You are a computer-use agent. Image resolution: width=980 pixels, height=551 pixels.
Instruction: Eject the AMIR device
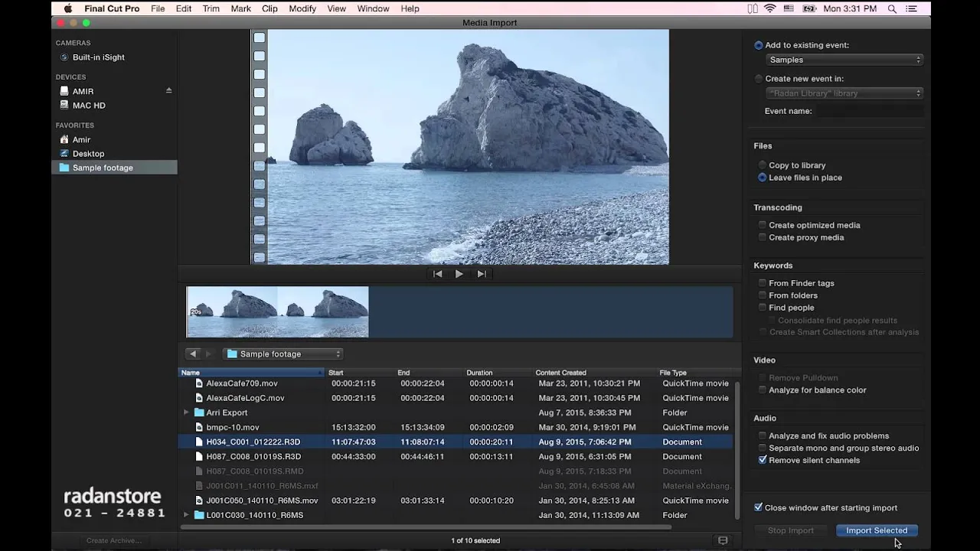point(169,90)
